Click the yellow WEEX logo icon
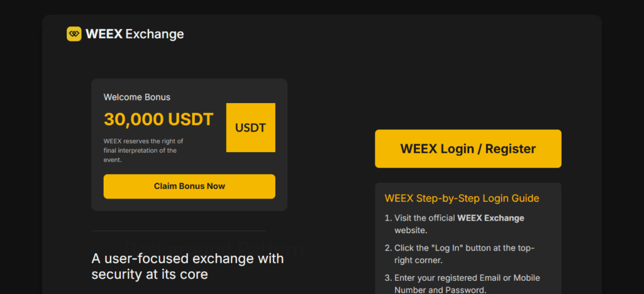644x294 pixels. pyautogui.click(x=74, y=34)
